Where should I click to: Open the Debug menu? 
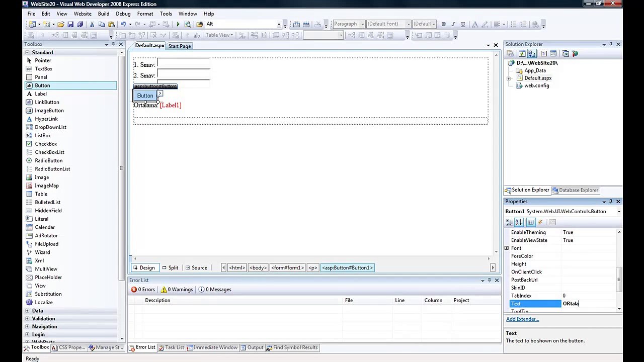[123, 14]
